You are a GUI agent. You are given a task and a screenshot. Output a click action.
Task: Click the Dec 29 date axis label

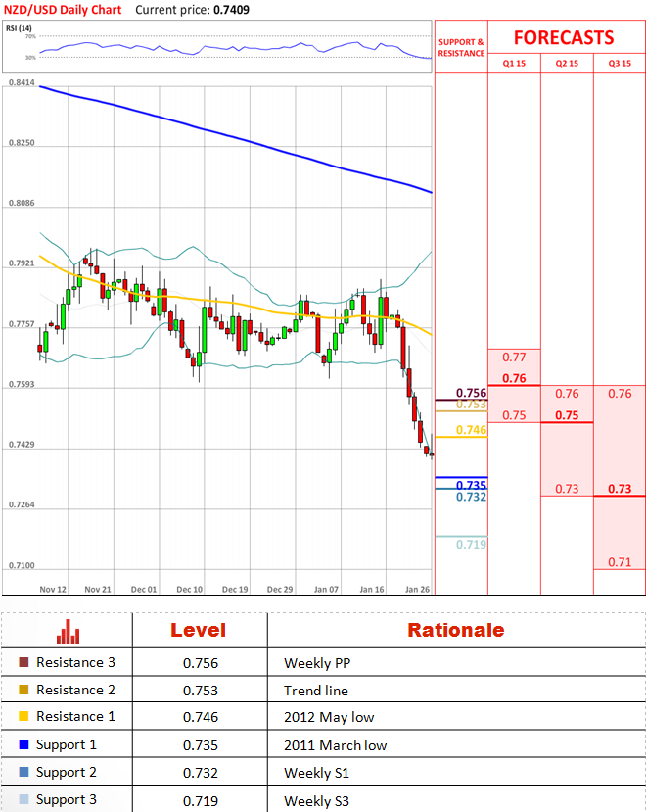point(280,590)
